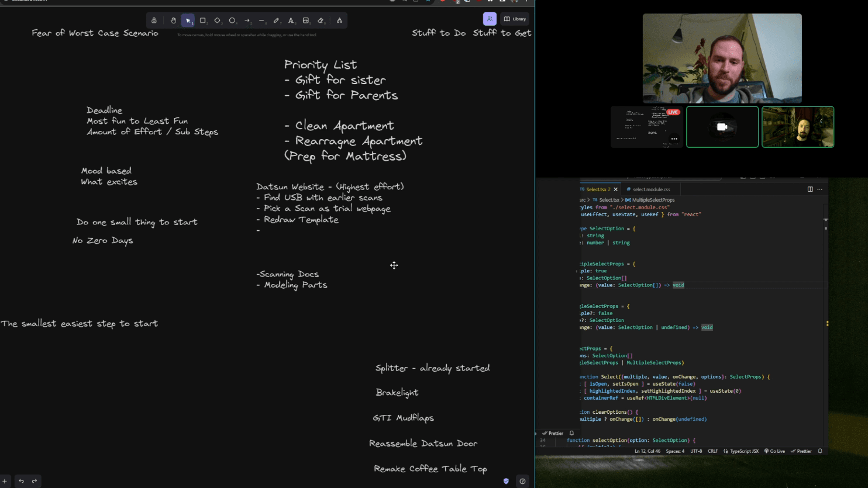Click the camera-off participant tile
Screen dimensions: 868x488
pyautogui.click(x=722, y=127)
